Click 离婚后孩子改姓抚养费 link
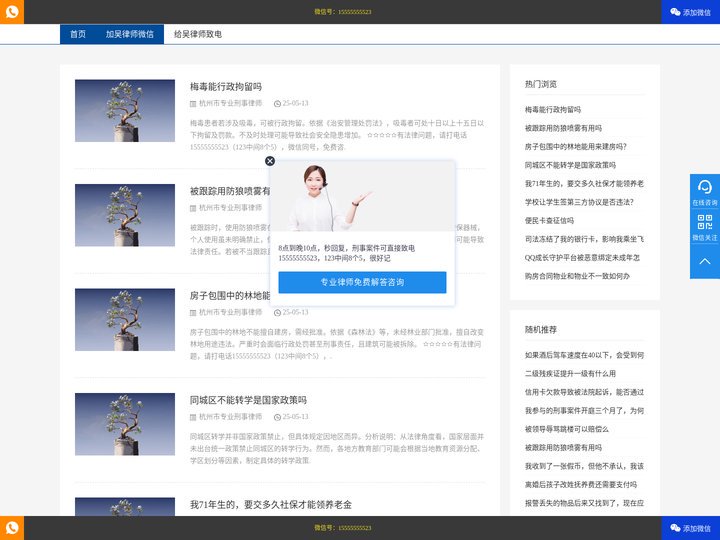The width and height of the screenshot is (720, 540). click(x=581, y=484)
